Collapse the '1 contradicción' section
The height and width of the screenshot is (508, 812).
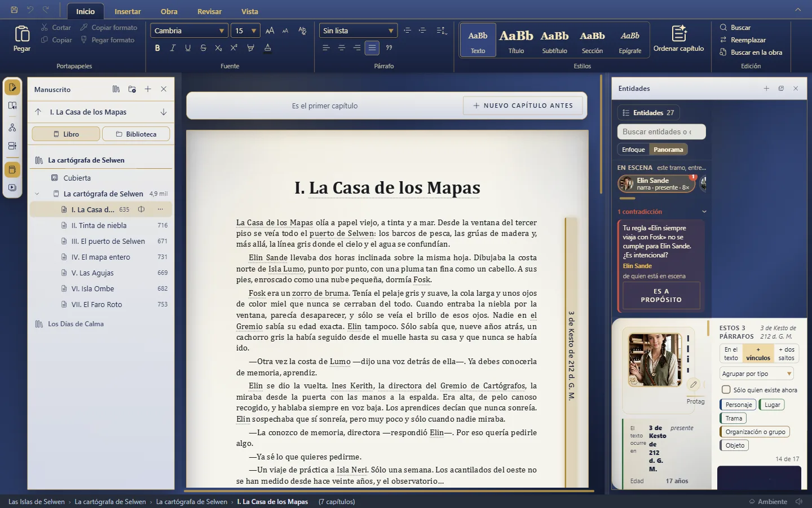tap(704, 212)
